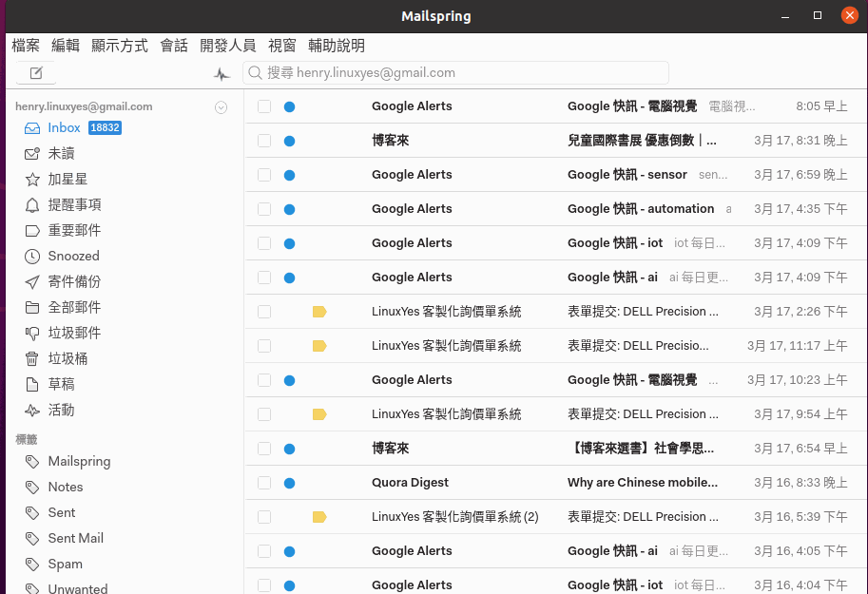Go to the Snoozed folder label
This screenshot has height=594, width=868.
[x=73, y=257]
